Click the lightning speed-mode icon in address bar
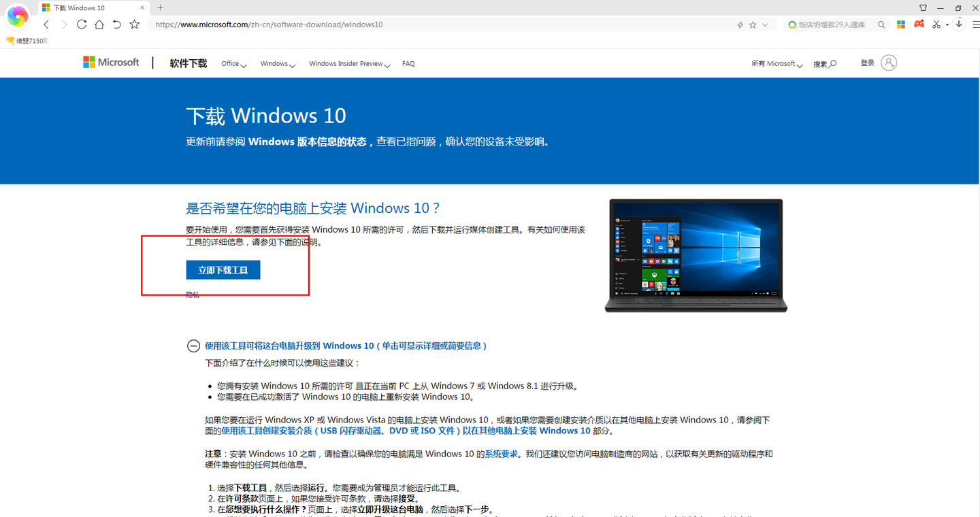Image resolution: width=980 pixels, height=517 pixels. coord(740,24)
